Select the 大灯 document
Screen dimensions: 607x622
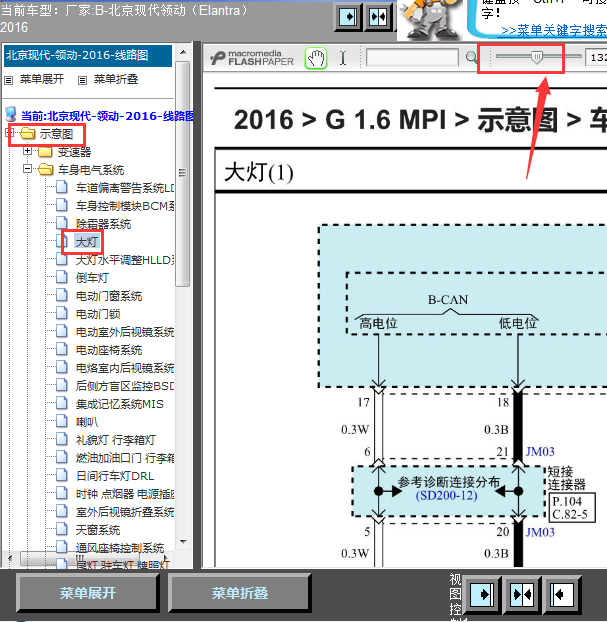click(x=86, y=242)
